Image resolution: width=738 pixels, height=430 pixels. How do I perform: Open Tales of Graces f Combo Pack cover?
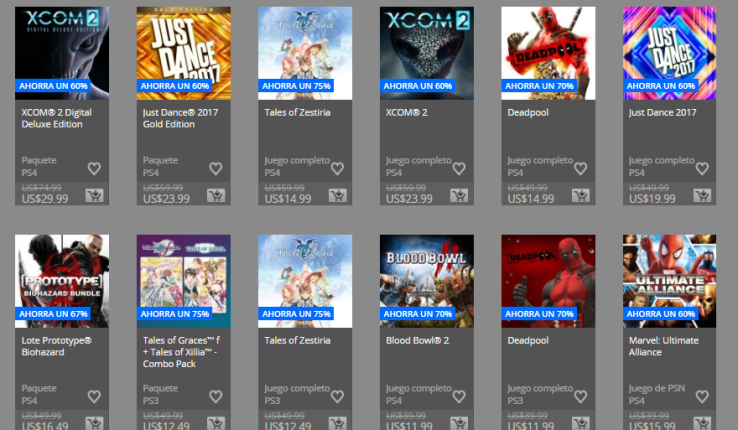tap(184, 281)
